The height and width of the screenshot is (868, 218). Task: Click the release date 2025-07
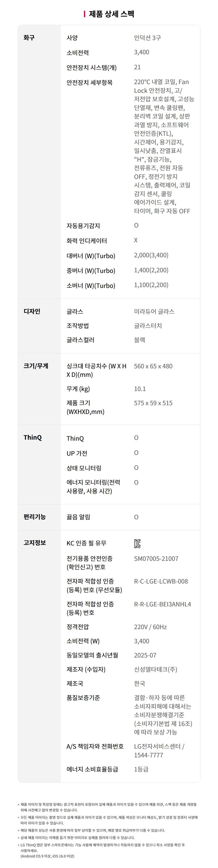click(145, 655)
